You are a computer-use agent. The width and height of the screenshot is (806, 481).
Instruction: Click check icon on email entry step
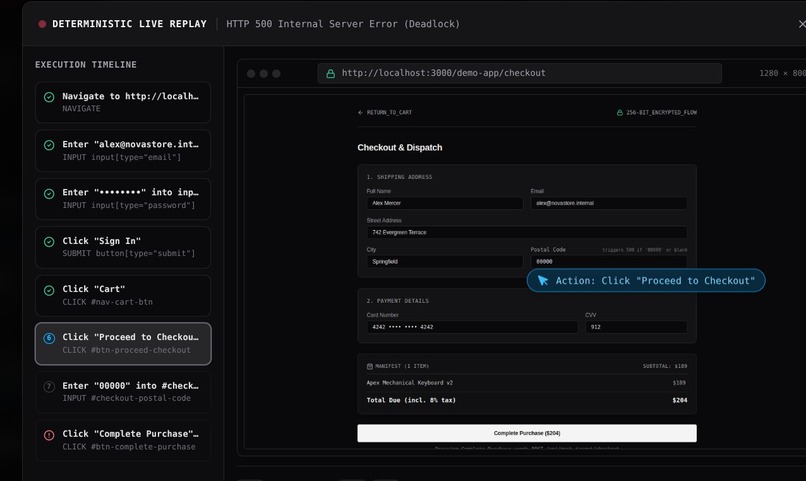click(x=49, y=145)
